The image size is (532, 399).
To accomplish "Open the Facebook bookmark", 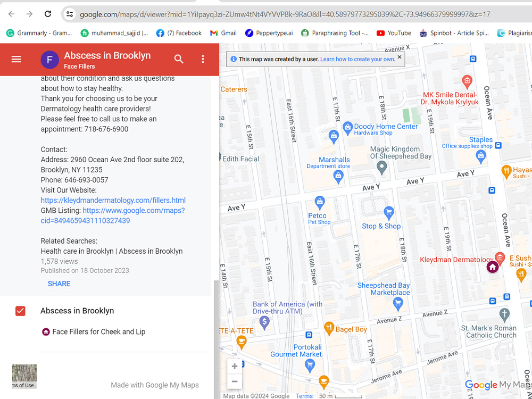I will coord(179,33).
